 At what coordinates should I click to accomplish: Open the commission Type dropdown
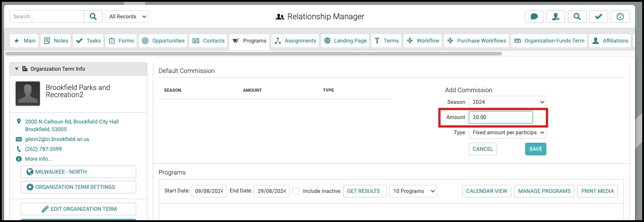click(x=507, y=132)
